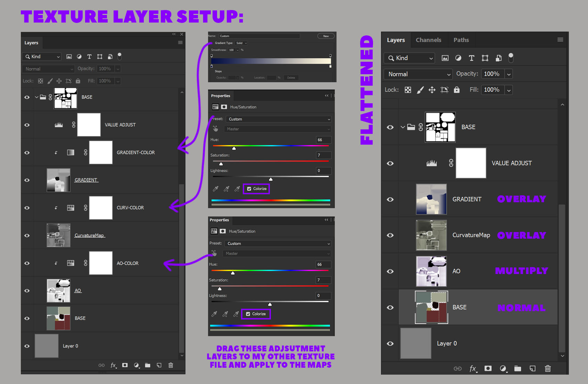Click the adjustment layer icon in the flattened Layers panel
Image resolution: width=588 pixels, height=384 pixels.
[x=503, y=368]
